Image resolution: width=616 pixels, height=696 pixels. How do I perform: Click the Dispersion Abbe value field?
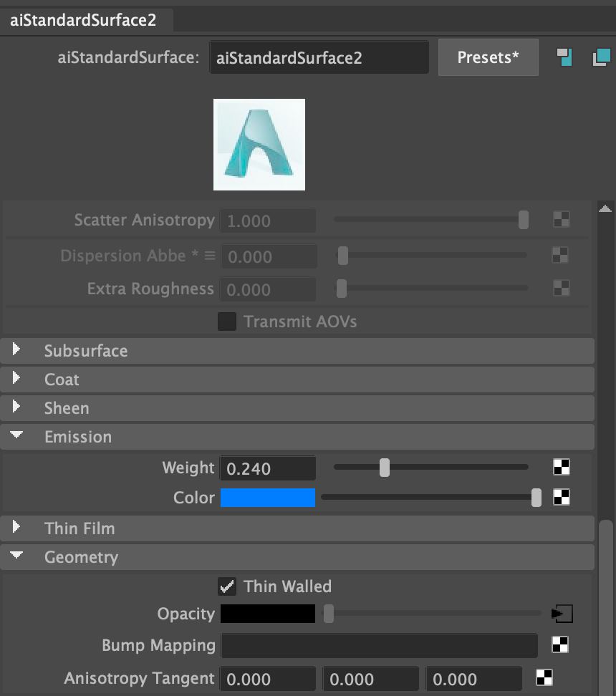click(x=269, y=256)
